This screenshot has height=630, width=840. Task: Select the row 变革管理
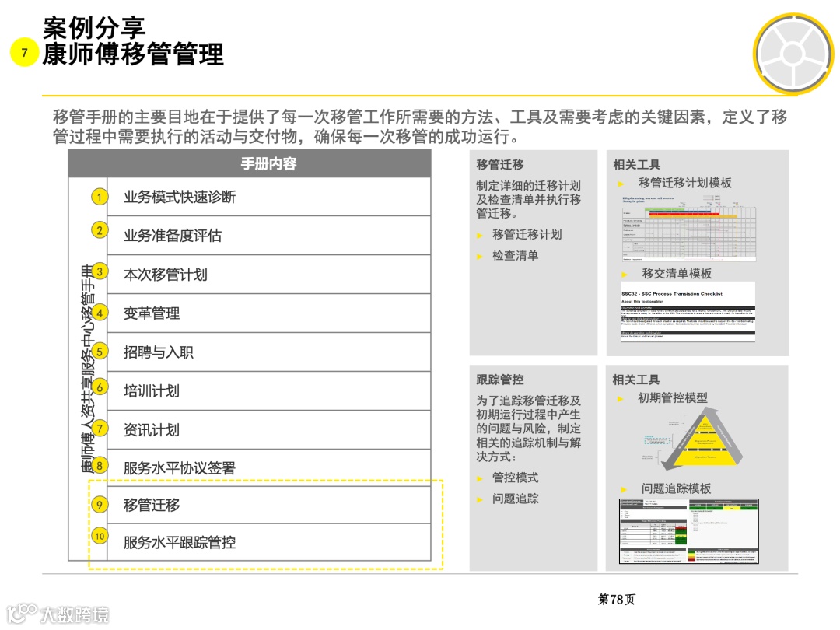[269, 313]
